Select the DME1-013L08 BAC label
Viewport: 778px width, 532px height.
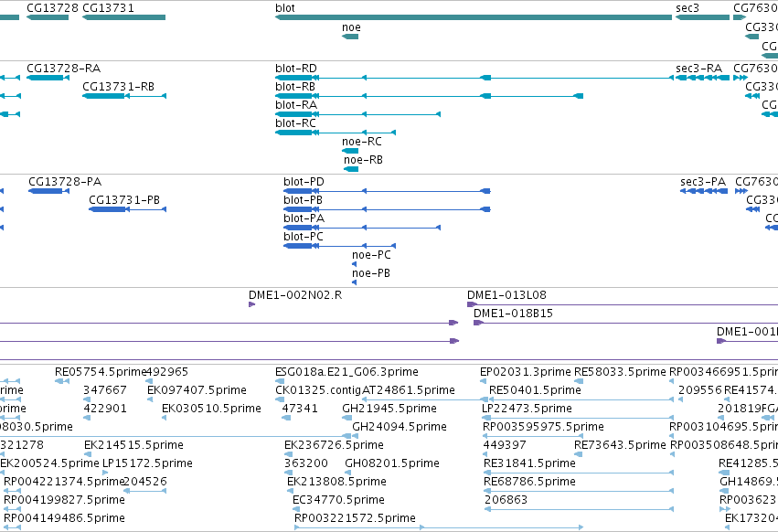tap(506, 295)
